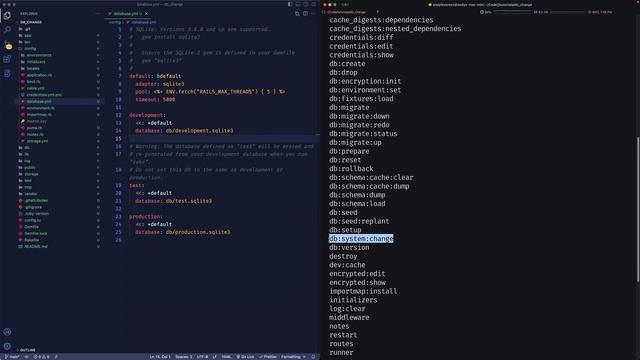Viewport: 640px width, 360px height.
Task: Expand the initializers folder
Action: point(36,62)
